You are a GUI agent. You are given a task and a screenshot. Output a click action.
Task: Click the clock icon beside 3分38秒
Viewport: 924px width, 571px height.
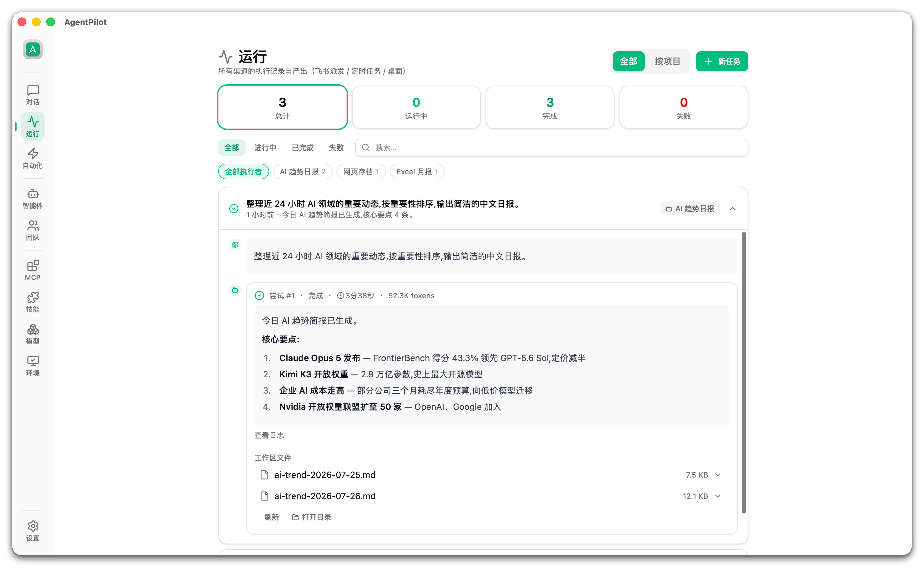[x=340, y=296]
